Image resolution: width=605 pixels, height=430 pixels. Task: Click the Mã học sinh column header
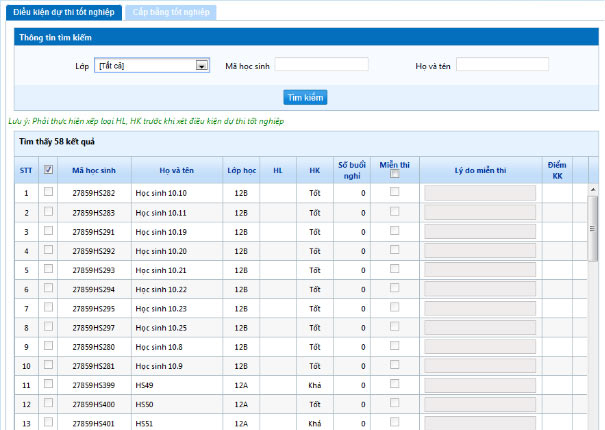coord(94,170)
